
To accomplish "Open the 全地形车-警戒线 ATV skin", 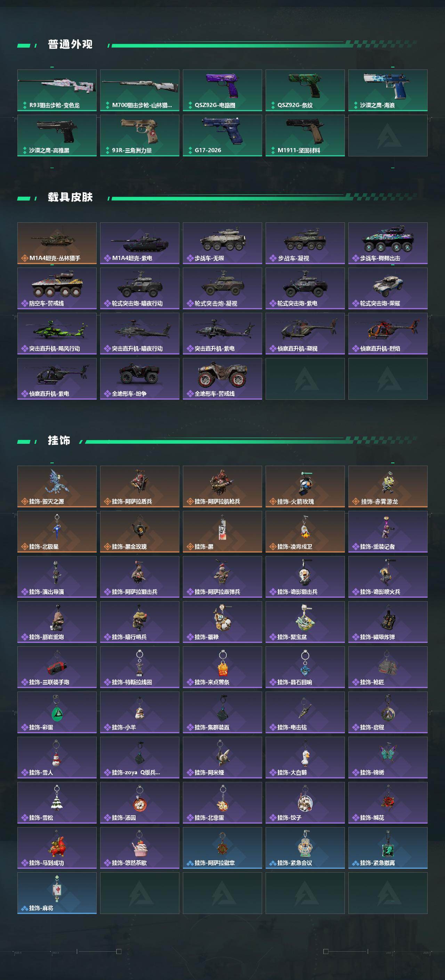I will pyautogui.click(x=222, y=378).
